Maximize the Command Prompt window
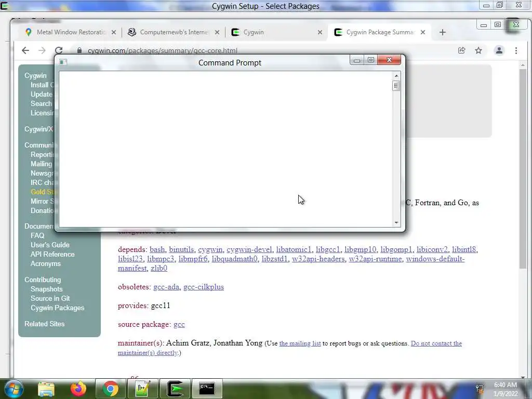This screenshot has width=532, height=399. pyautogui.click(x=370, y=60)
